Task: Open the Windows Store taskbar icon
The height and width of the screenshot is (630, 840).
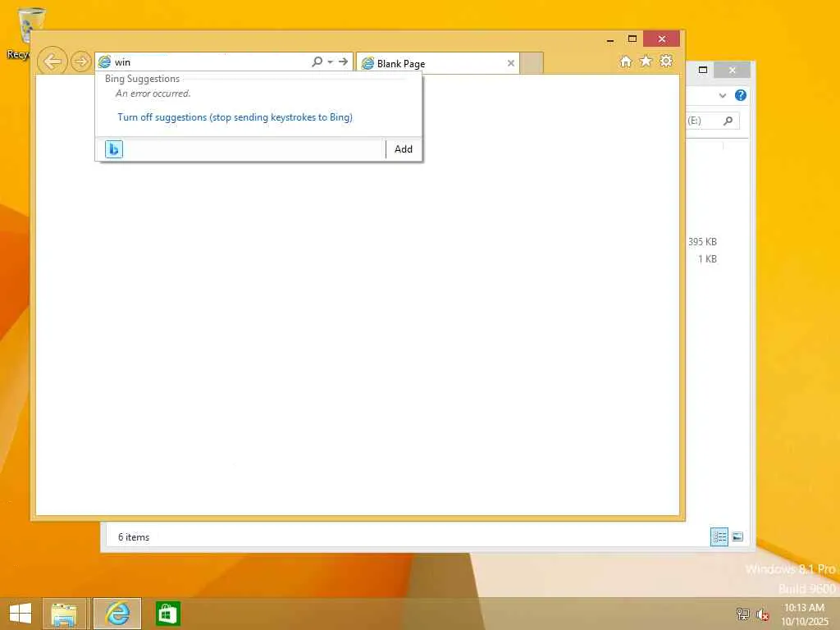Action: tap(167, 614)
